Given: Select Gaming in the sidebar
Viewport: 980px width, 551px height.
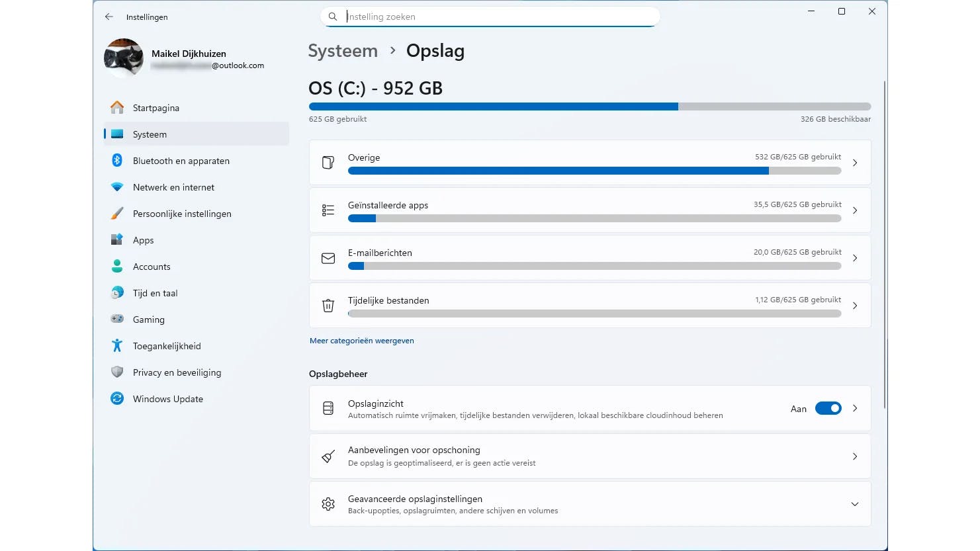Looking at the screenshot, I should click(149, 319).
